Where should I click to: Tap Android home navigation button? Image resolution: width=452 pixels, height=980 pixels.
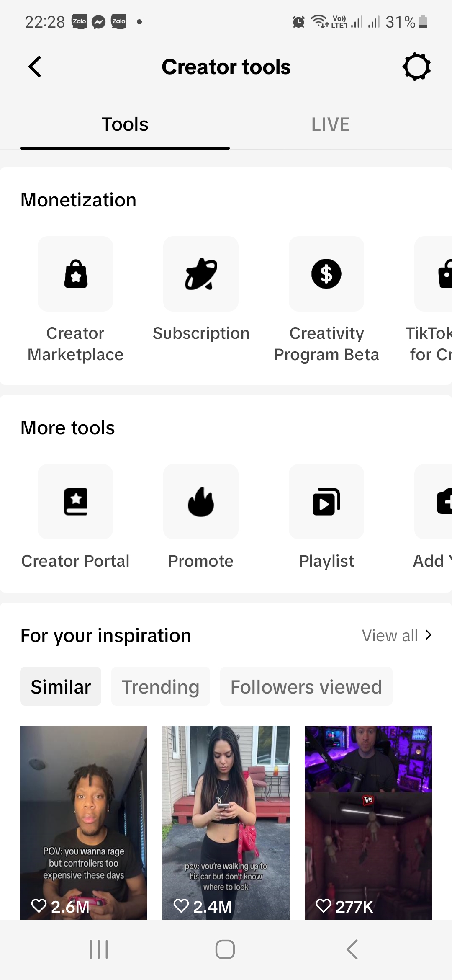click(x=225, y=949)
